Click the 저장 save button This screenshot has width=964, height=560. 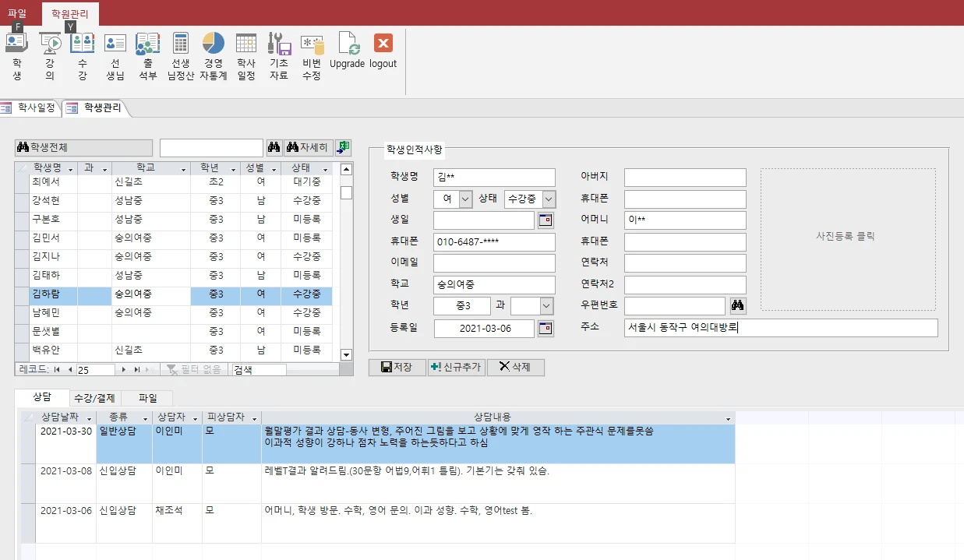click(x=397, y=367)
